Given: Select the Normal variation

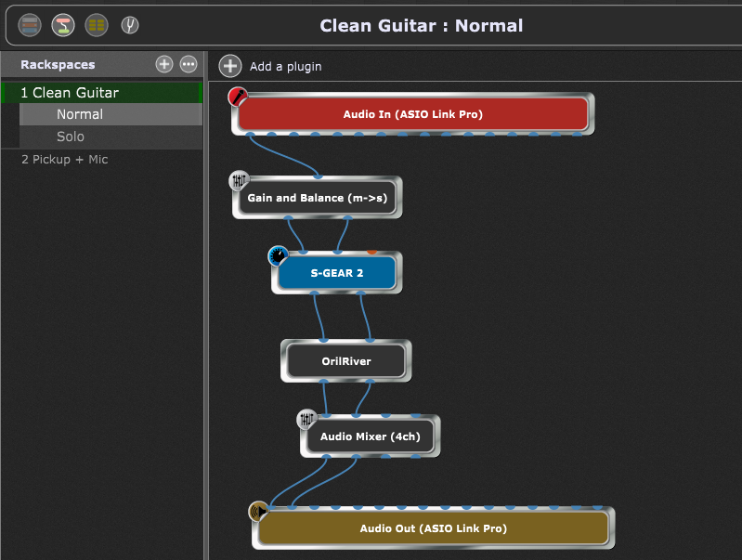Looking at the screenshot, I should coord(111,114).
